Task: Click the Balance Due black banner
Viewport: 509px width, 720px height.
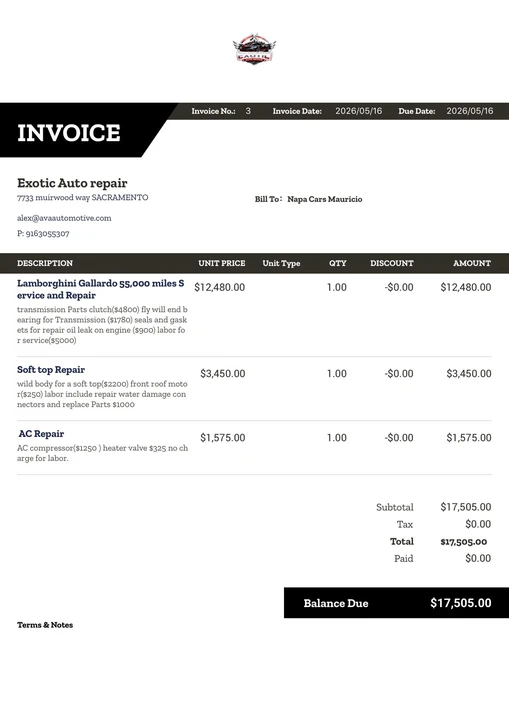Action: point(396,603)
